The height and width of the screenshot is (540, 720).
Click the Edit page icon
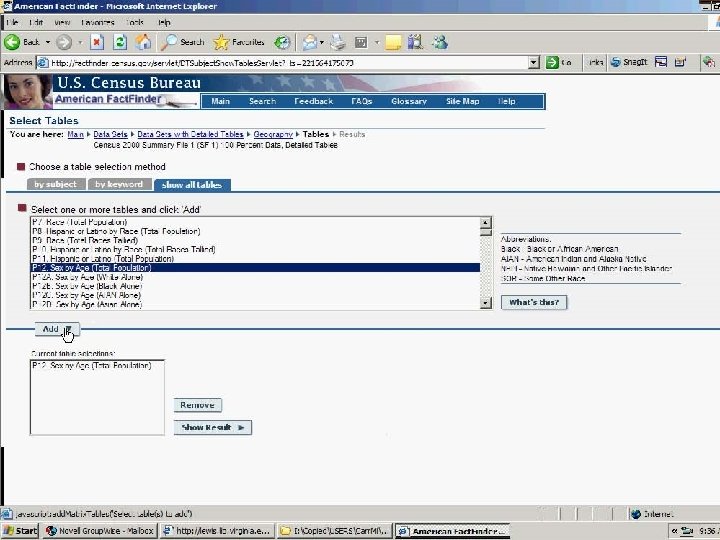pyautogui.click(x=361, y=42)
